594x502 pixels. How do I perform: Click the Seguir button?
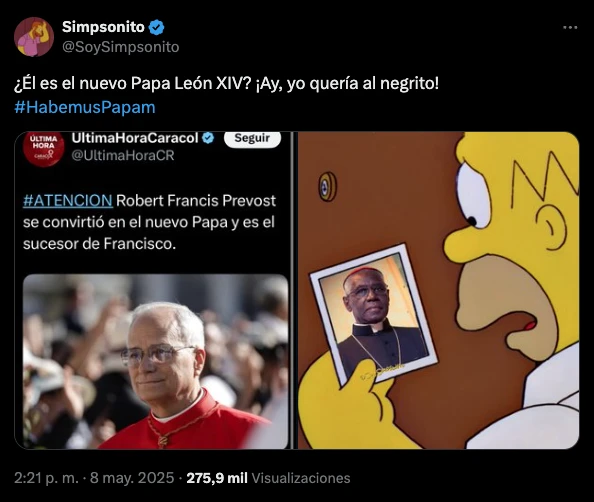tap(252, 138)
